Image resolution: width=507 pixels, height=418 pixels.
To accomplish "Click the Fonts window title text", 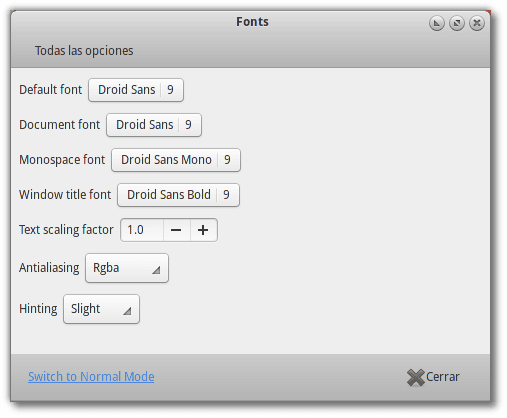I will [252, 22].
